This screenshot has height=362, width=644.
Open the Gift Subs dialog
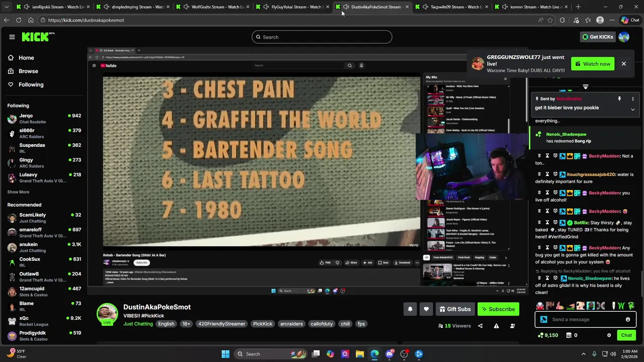455,309
